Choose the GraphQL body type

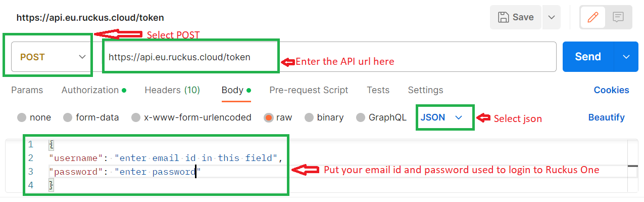(381, 117)
